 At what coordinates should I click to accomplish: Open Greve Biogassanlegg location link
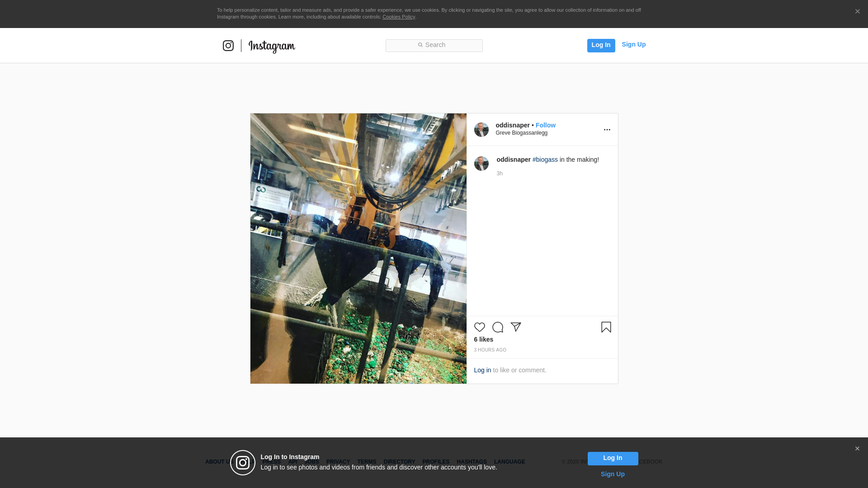[521, 133]
